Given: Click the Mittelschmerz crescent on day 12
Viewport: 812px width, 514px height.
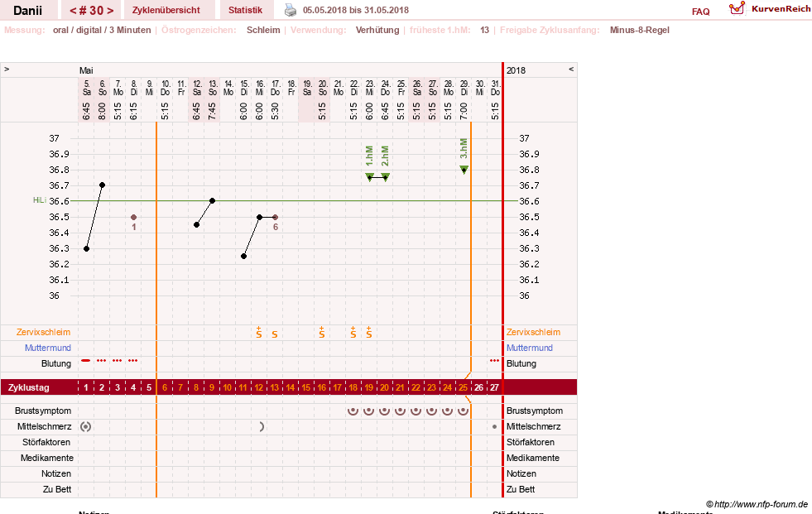Looking at the screenshot, I should 262,426.
